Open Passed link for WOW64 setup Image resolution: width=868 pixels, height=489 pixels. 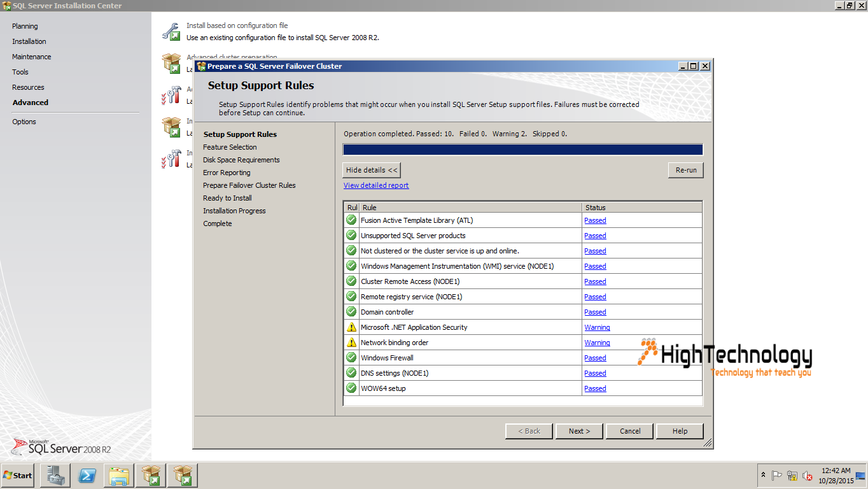point(595,388)
